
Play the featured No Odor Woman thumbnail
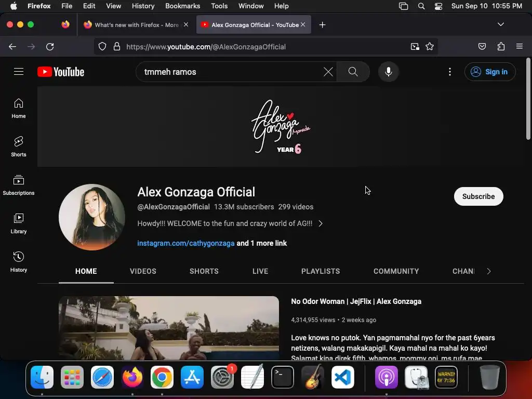pos(169,328)
